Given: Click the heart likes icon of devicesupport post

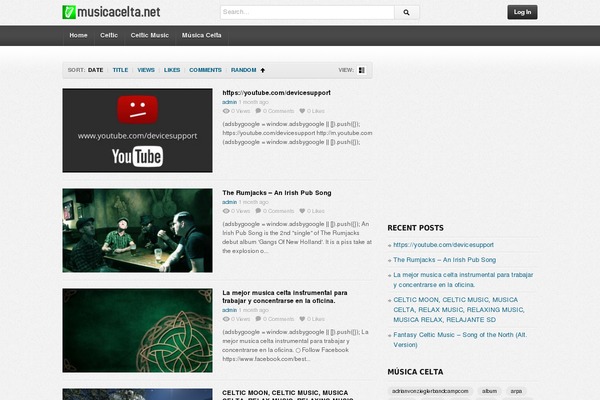Looking at the screenshot, I should coord(302,111).
